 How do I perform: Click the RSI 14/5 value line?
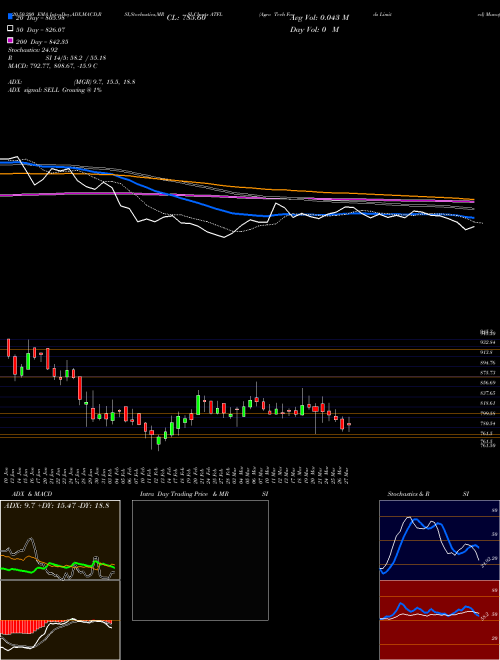(x=57, y=58)
